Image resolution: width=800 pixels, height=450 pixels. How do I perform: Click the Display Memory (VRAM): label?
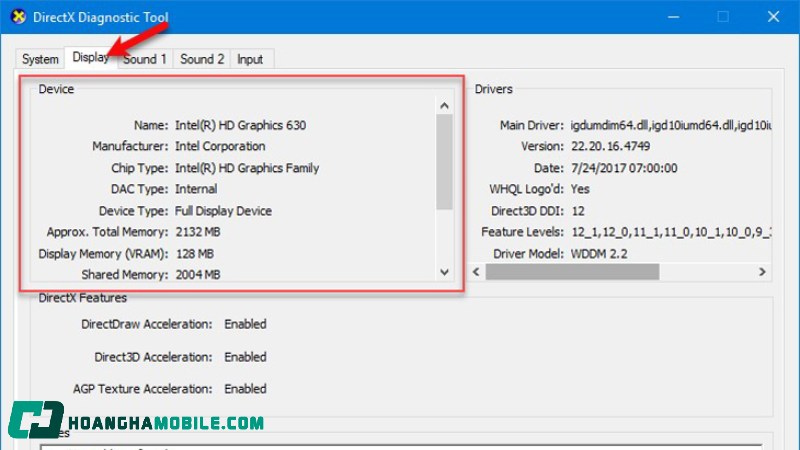pyautogui.click(x=103, y=254)
